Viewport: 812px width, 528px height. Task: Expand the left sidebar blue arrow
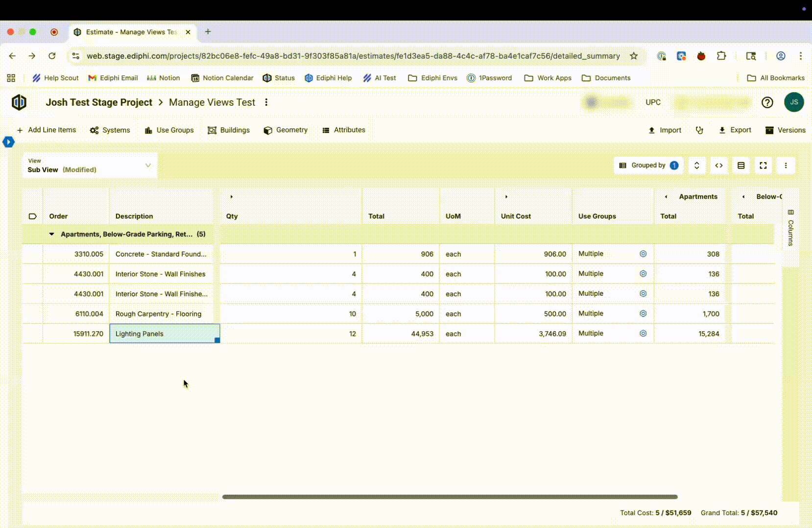pos(8,142)
